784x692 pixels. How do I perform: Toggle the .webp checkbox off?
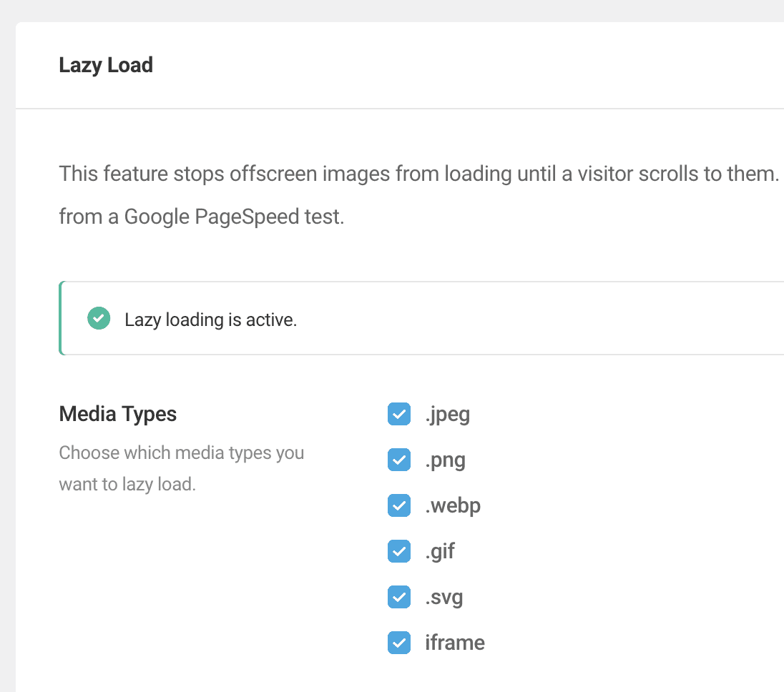tap(399, 505)
